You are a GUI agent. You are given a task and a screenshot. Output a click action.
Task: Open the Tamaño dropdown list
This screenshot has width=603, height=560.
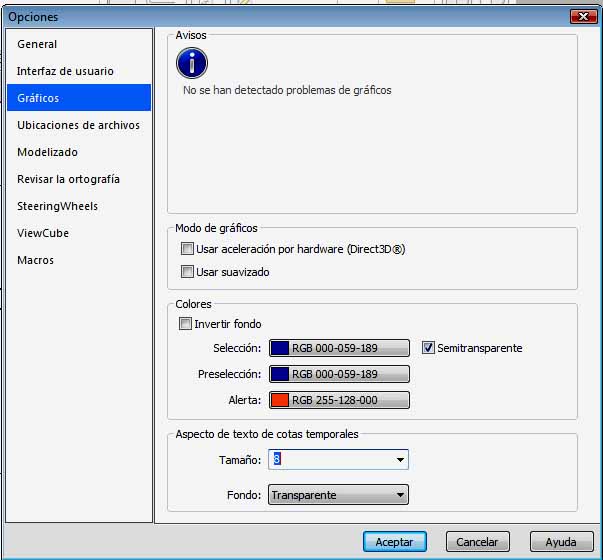point(400,460)
